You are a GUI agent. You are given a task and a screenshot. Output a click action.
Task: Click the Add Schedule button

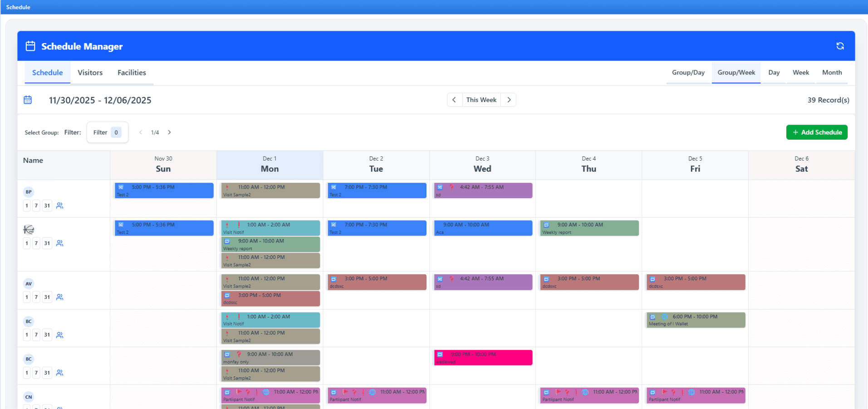tap(816, 132)
